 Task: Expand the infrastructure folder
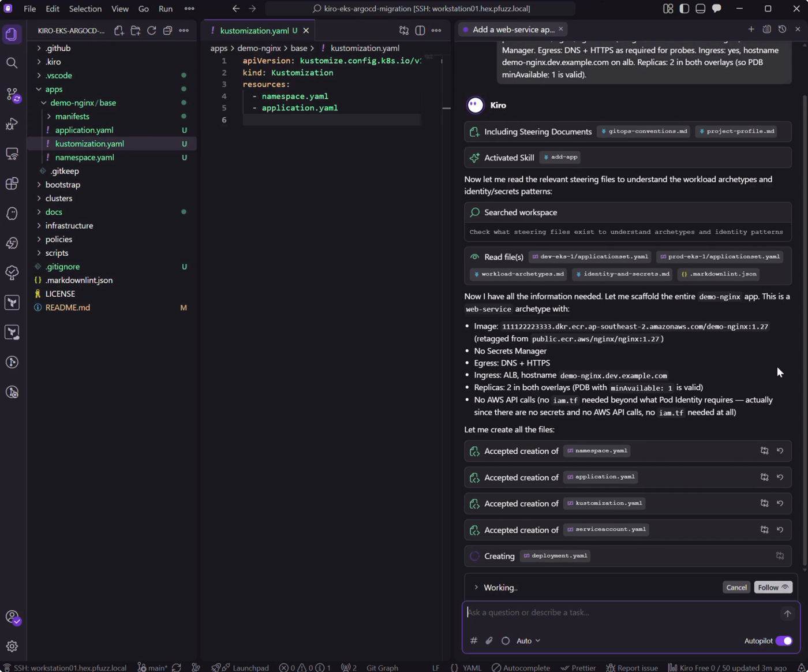coord(112,226)
